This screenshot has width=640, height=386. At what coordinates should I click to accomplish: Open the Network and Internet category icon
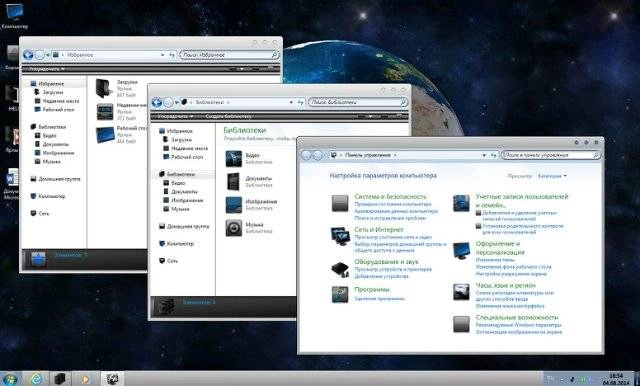click(340, 236)
